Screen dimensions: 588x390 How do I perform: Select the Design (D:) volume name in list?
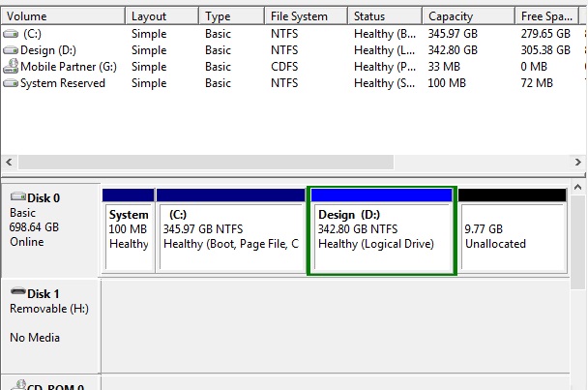tap(48, 50)
